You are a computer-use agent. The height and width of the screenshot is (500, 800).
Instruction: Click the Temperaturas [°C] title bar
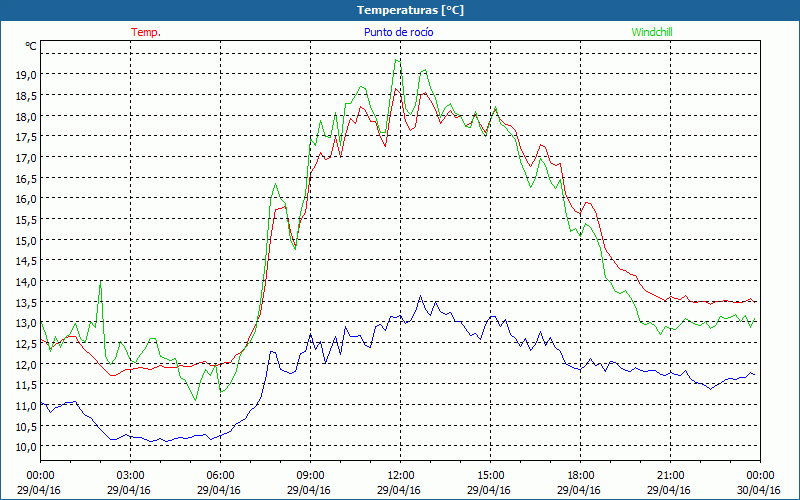[x=400, y=10]
